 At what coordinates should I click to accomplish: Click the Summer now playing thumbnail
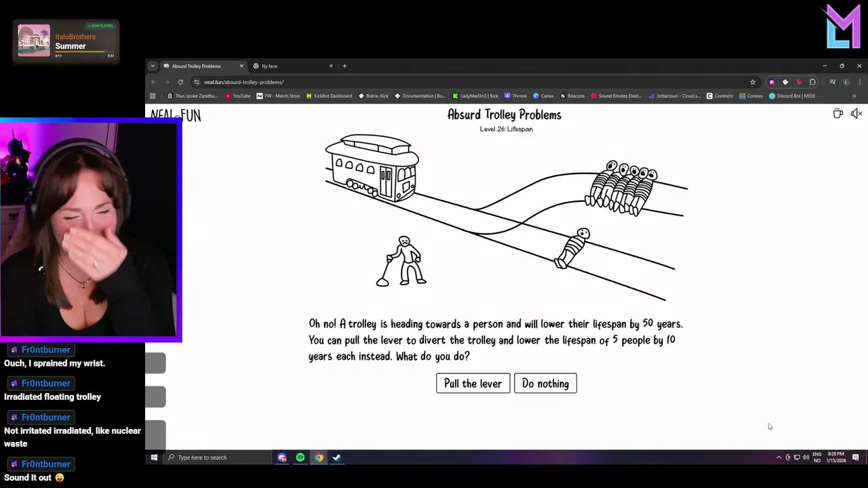[34, 41]
